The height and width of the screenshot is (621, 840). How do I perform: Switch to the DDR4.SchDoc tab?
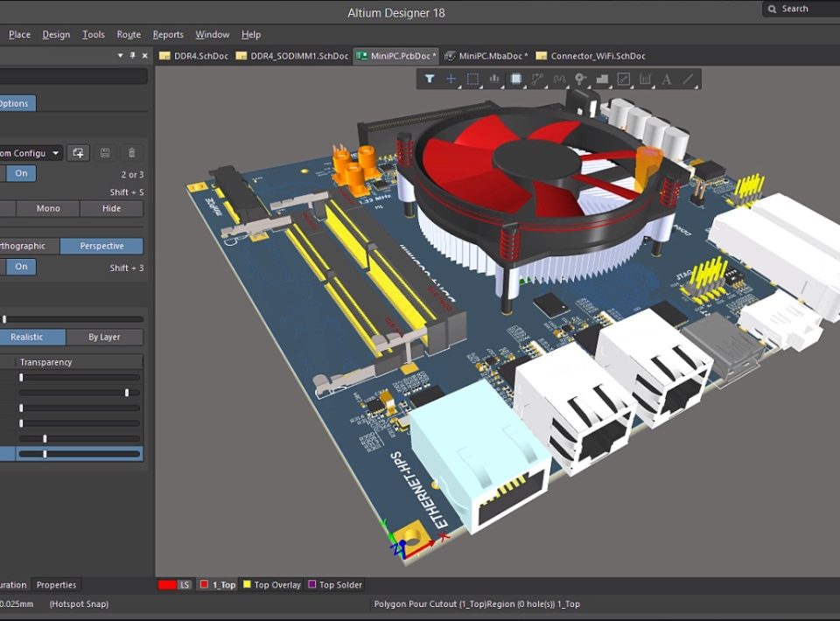(x=194, y=56)
